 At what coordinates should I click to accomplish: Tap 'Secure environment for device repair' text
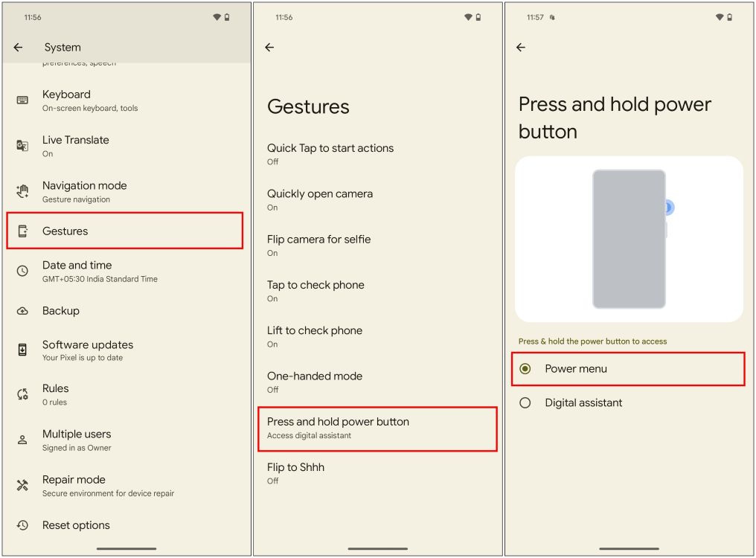click(108, 493)
